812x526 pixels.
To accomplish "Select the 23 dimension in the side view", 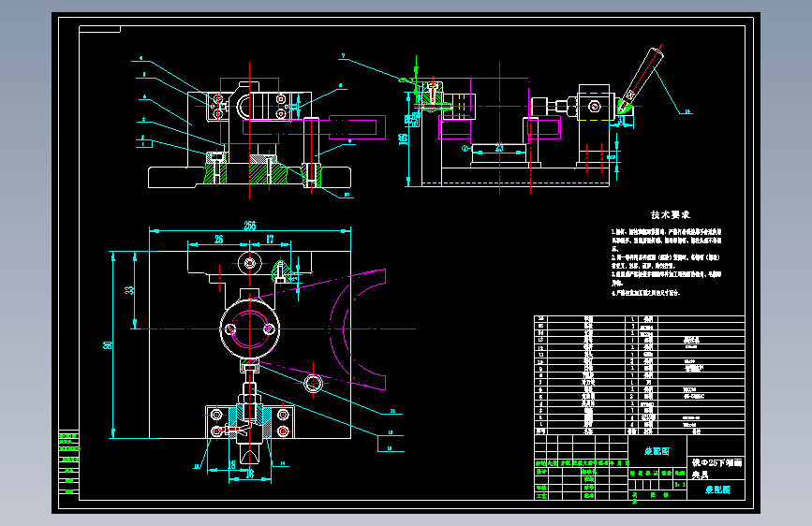I will [498, 148].
